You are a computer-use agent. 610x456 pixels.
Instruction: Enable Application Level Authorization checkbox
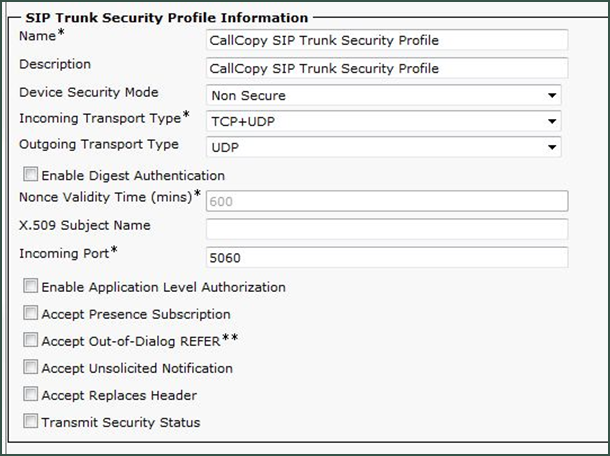point(30,286)
